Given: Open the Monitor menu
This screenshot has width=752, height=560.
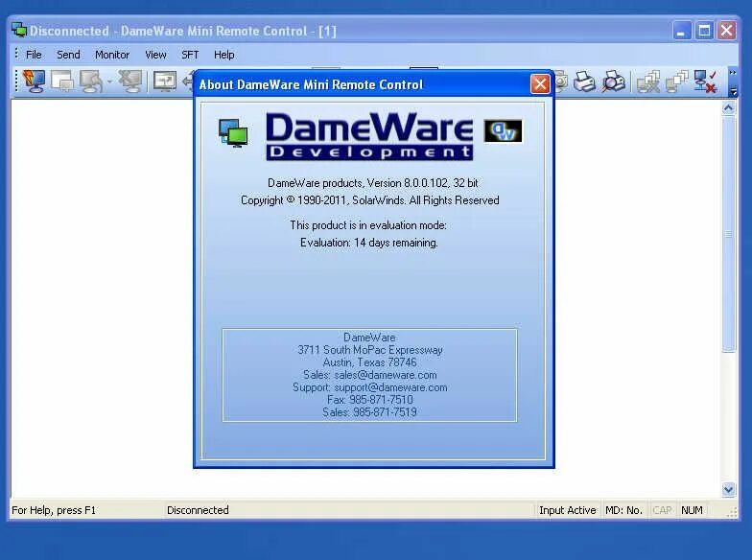Looking at the screenshot, I should click(x=112, y=55).
